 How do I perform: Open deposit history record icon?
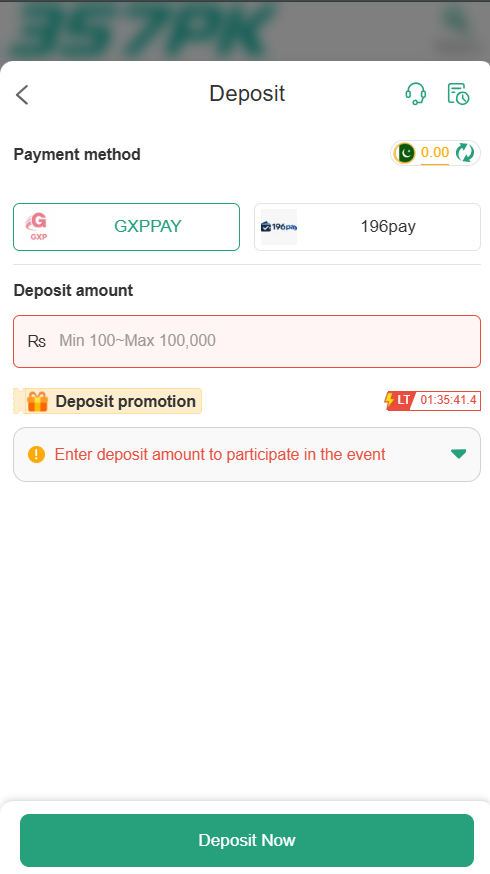tap(458, 94)
